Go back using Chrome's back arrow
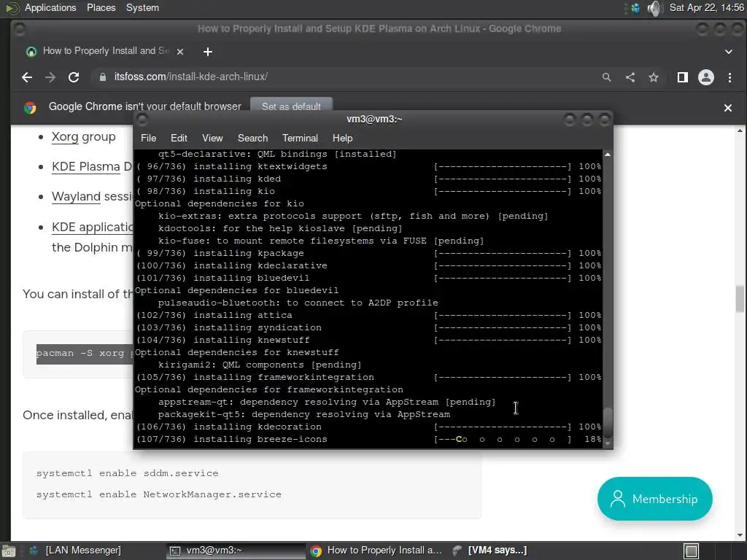The width and height of the screenshot is (747, 560). [27, 77]
